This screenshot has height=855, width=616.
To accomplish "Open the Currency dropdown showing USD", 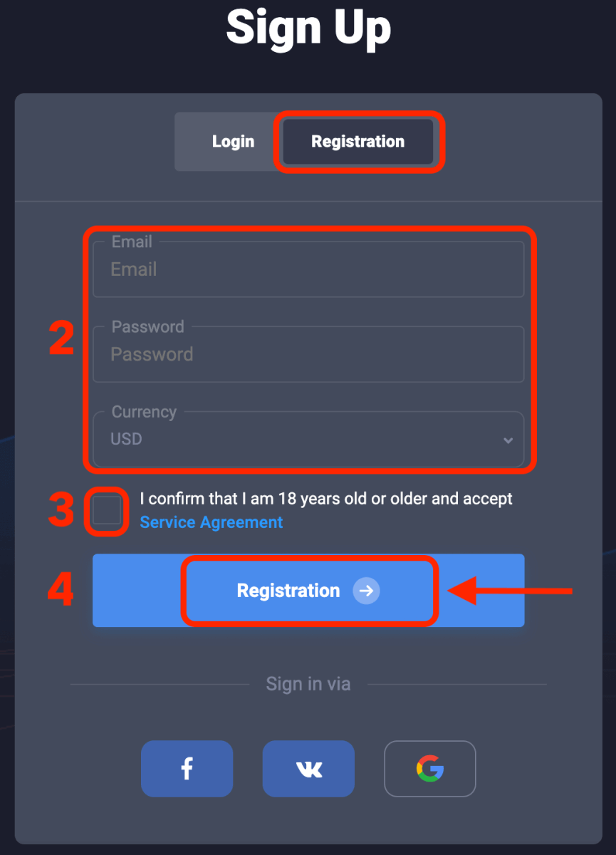I will pyautogui.click(x=299, y=440).
